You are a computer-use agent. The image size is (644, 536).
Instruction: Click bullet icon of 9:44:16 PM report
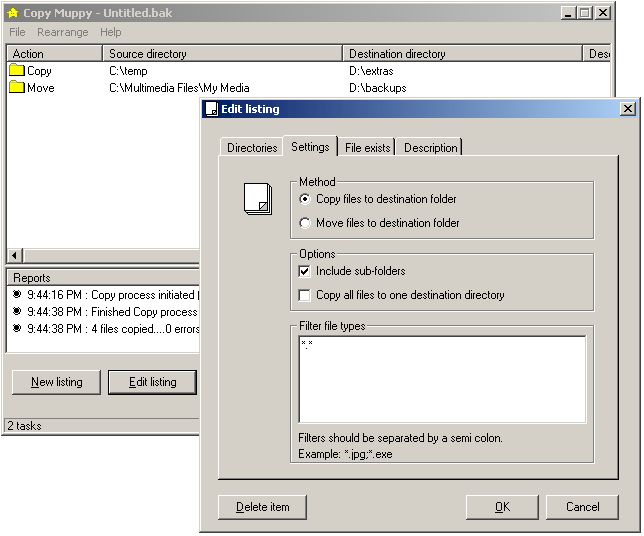pyautogui.click(x=17, y=294)
